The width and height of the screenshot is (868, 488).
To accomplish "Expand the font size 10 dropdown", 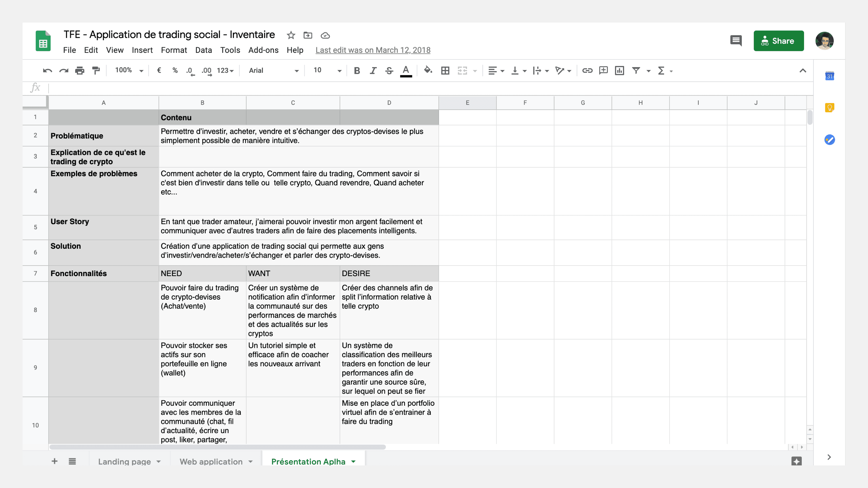I will (327, 70).
